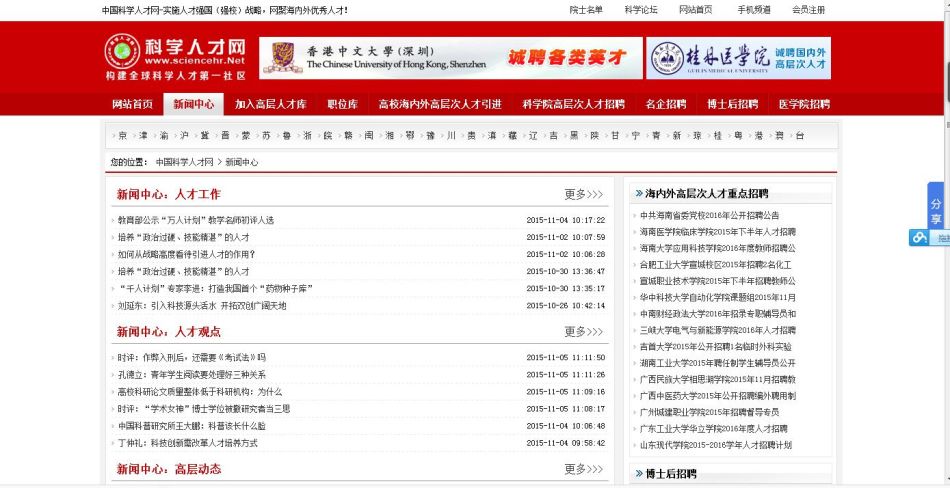Screen dimensions: 950x488
Task: Open article 高校科研论文质量整体低于科研机构
Action: pyautogui.click(x=199, y=392)
